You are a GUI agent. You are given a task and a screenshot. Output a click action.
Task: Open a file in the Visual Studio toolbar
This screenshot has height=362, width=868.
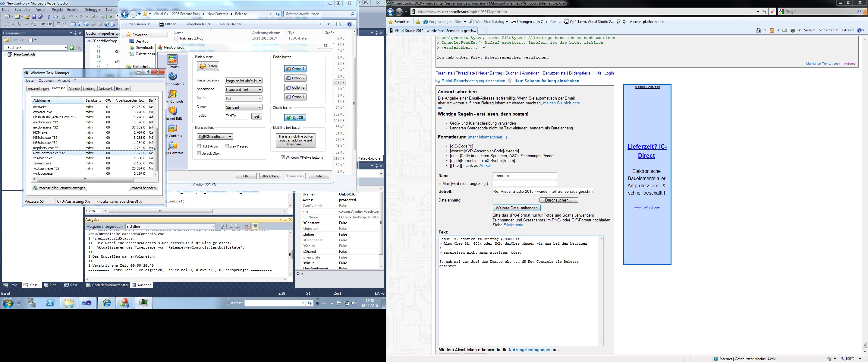pos(27,17)
